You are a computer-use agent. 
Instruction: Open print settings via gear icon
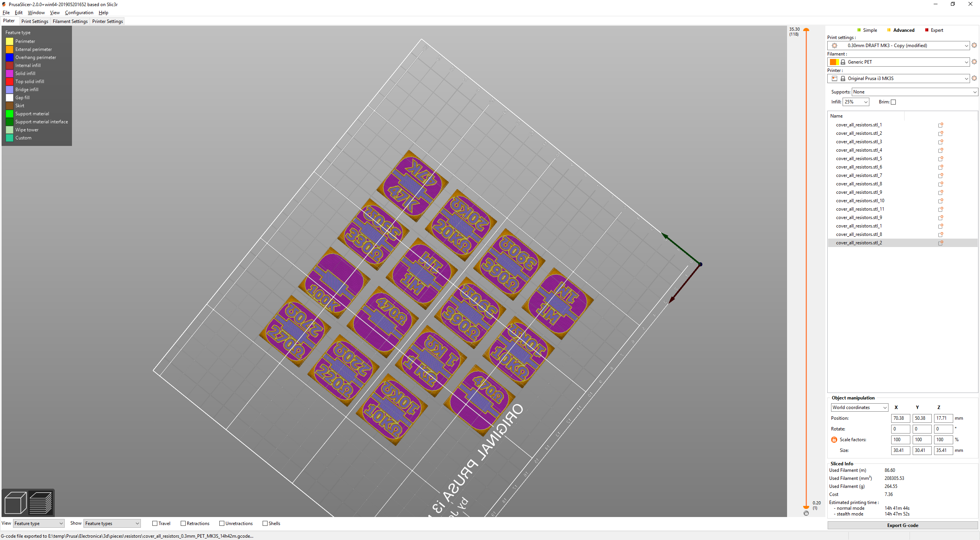pyautogui.click(x=974, y=46)
